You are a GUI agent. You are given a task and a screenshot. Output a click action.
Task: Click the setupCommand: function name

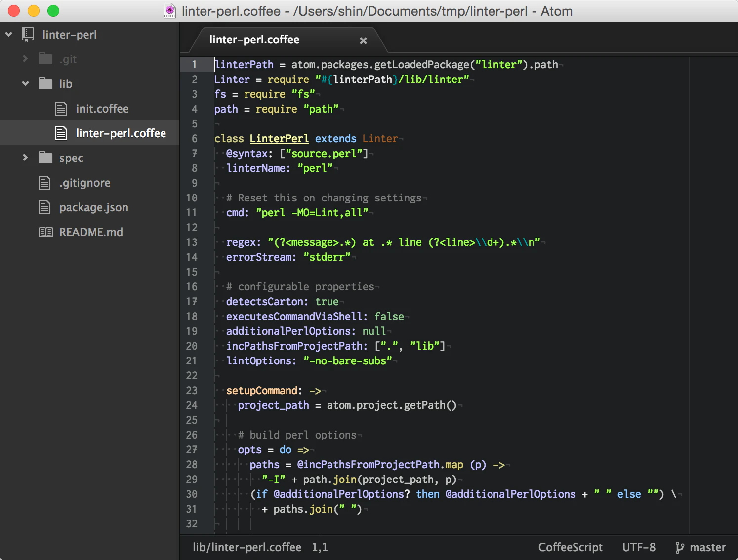click(264, 391)
